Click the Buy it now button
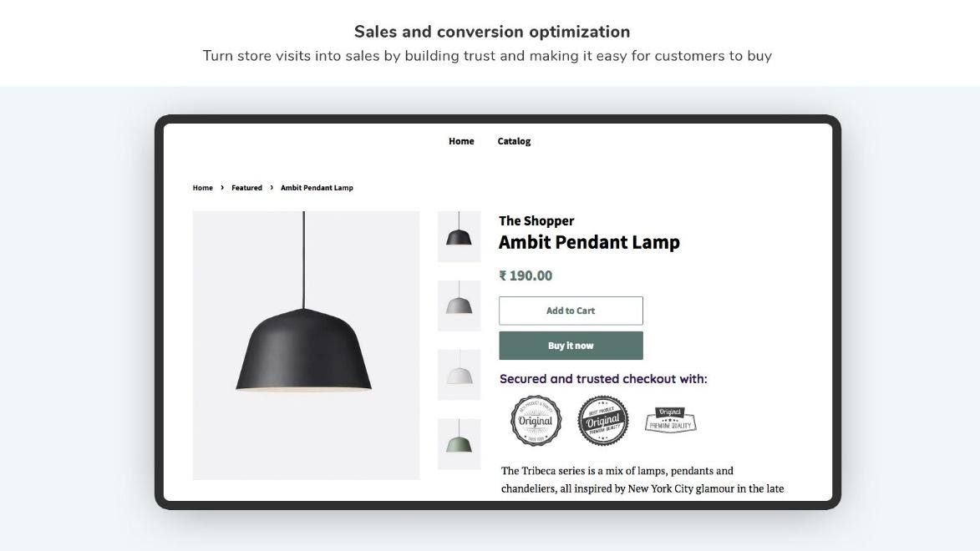This screenshot has height=551, width=980. (x=571, y=346)
